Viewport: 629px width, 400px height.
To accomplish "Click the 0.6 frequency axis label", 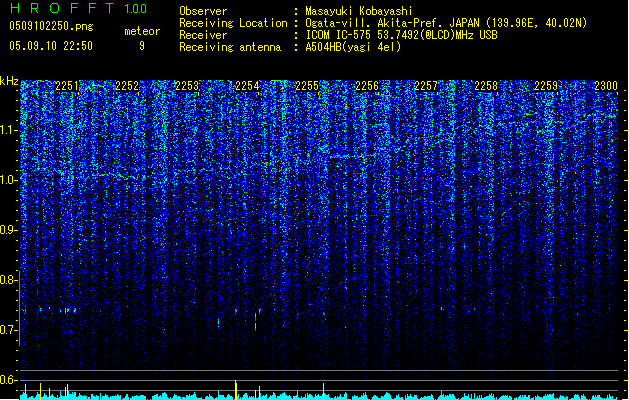I will tap(8, 380).
